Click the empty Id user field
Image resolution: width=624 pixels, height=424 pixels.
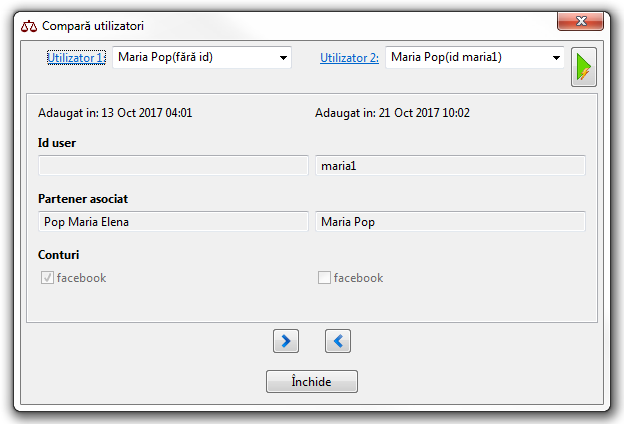(x=173, y=165)
